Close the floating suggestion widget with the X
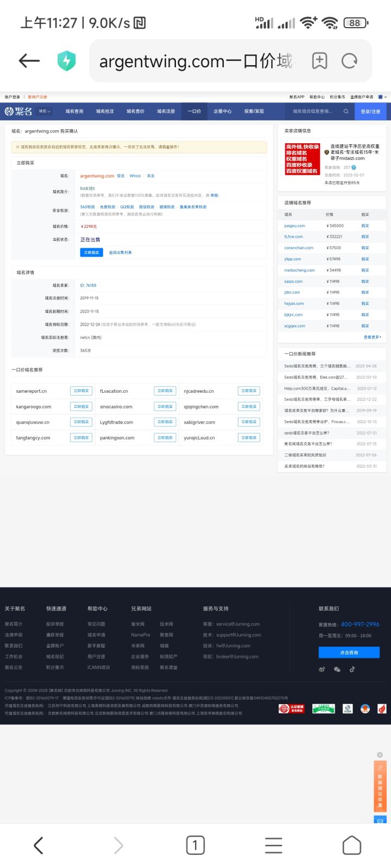Viewport: 391px width, 868px height. (x=380, y=755)
